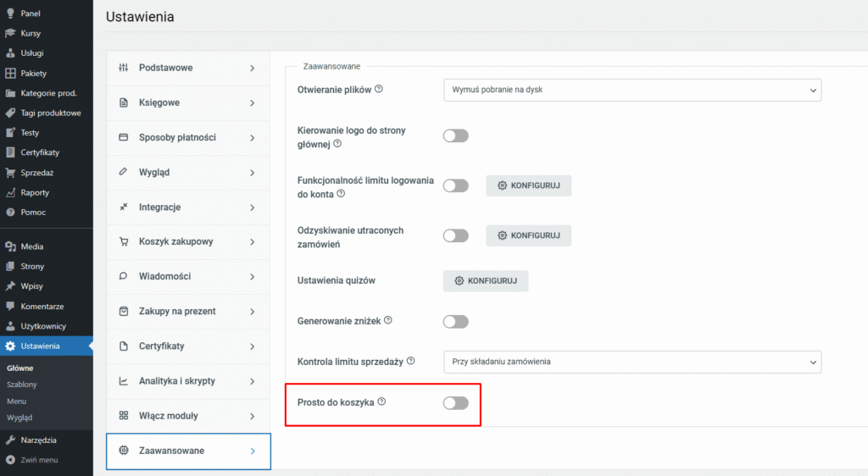Open Certyfikaty settings tab in light panel
Screen dimensions: 868x476
(188, 346)
